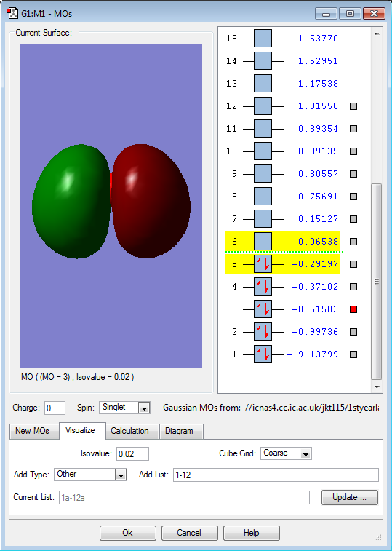This screenshot has height=551, width=392.
Task: Select the occupied orbital box for MO 4
Action: pos(263,287)
